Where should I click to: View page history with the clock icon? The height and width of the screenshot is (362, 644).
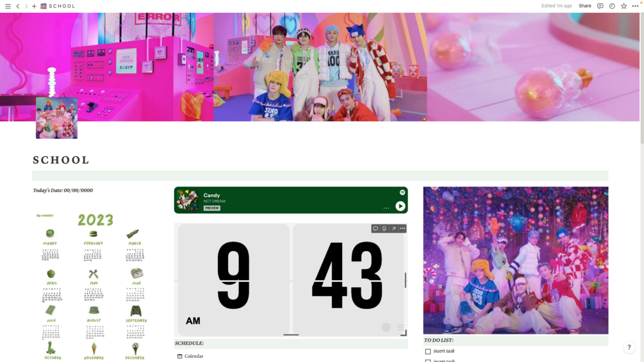[x=612, y=6]
